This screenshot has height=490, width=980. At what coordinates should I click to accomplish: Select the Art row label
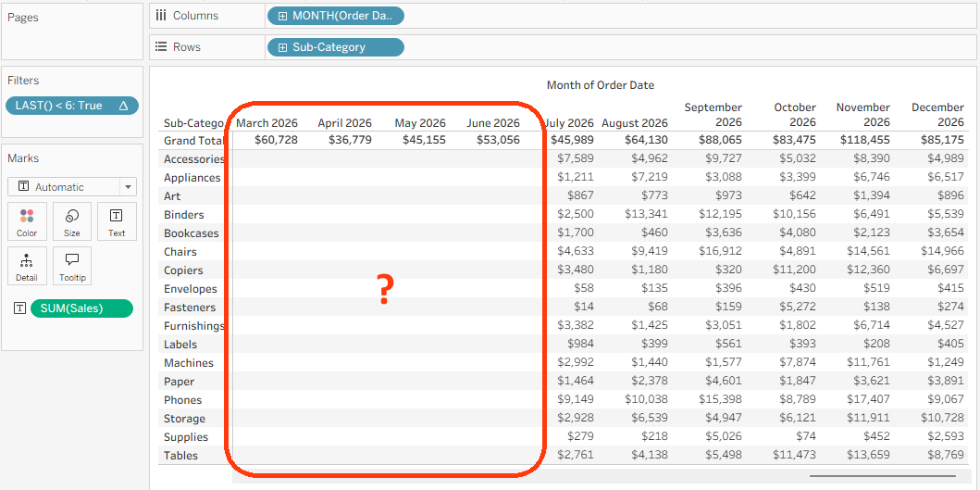coord(172,195)
